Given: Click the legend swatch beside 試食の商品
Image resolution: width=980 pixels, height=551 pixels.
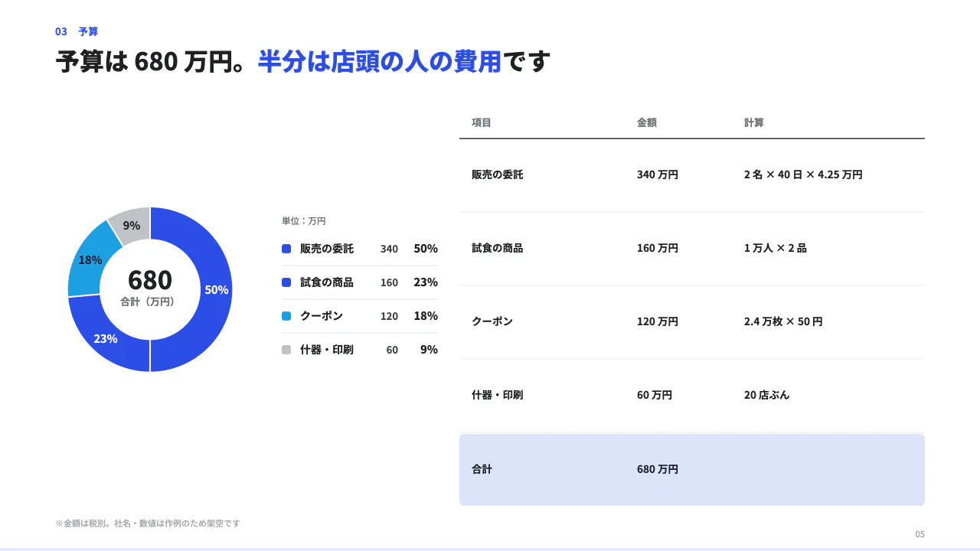Looking at the screenshot, I should click(x=286, y=282).
